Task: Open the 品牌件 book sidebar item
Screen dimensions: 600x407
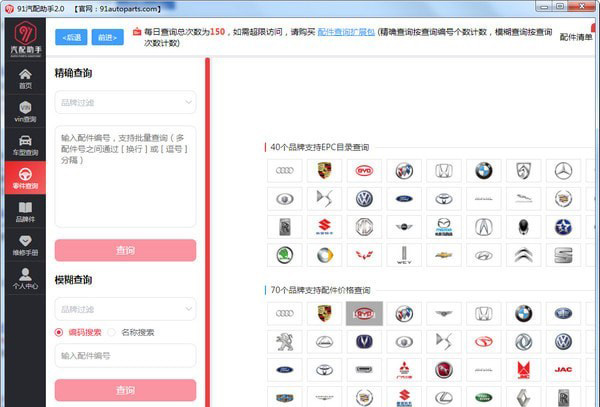Action: pos(25,212)
